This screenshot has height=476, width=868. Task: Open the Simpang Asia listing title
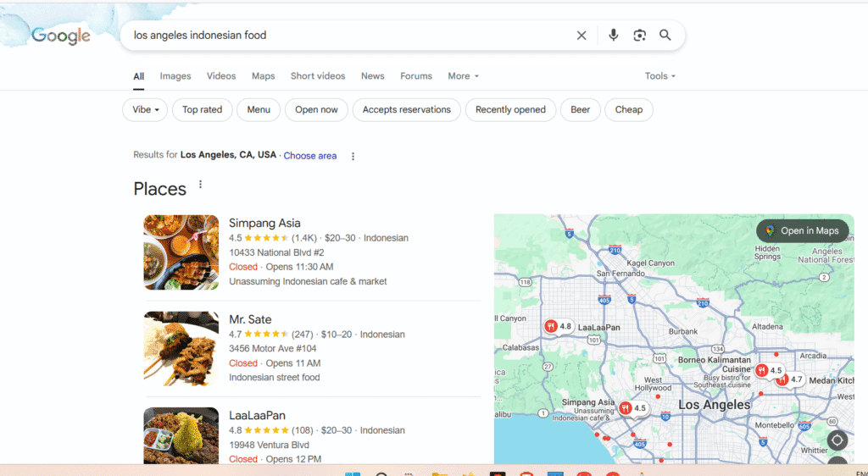tap(264, 224)
